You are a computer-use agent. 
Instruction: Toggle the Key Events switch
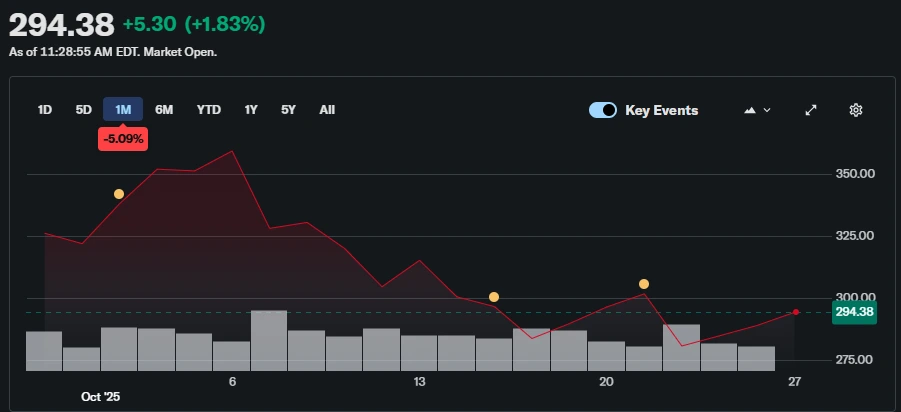603,110
